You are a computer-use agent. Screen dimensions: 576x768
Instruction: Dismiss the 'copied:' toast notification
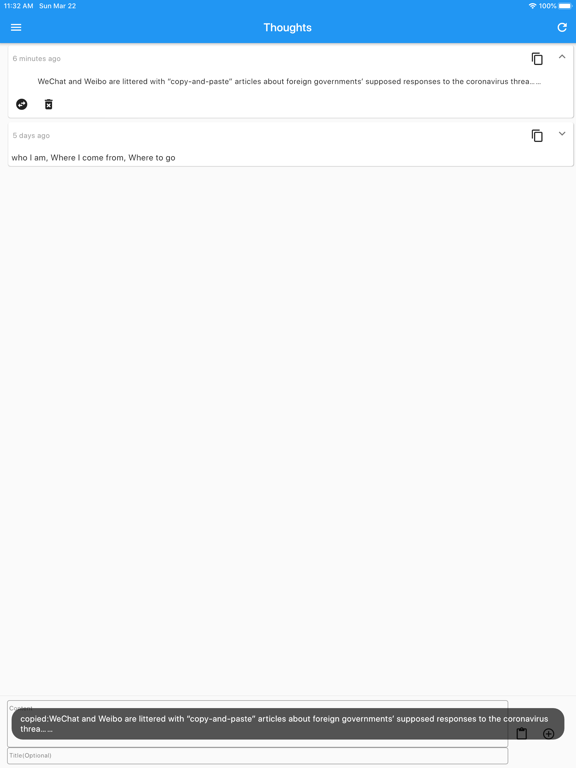[x=288, y=723]
